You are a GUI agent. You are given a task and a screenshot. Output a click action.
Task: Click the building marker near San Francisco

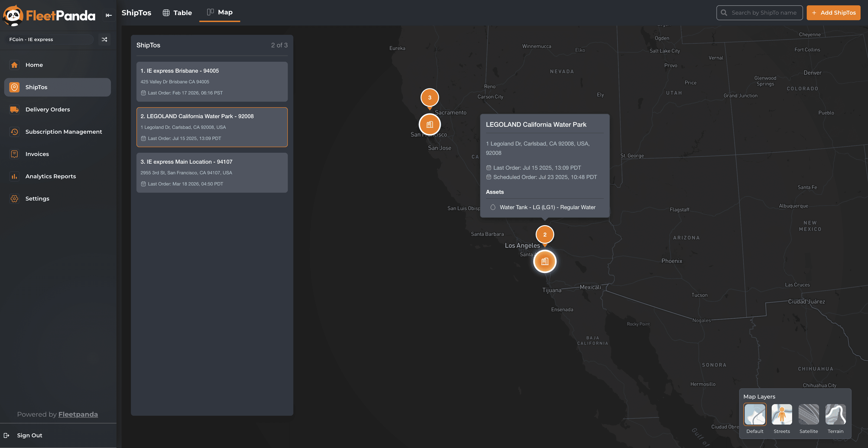(430, 124)
